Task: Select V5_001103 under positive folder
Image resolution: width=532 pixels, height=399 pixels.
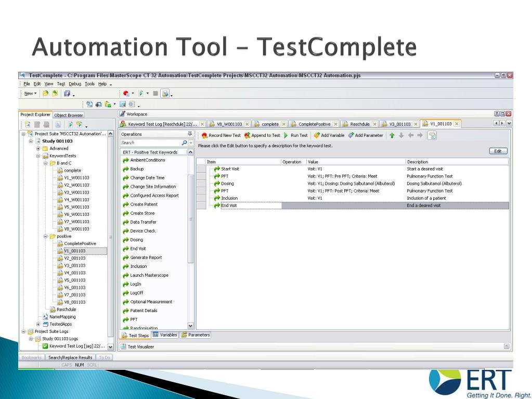Action: 71,280
